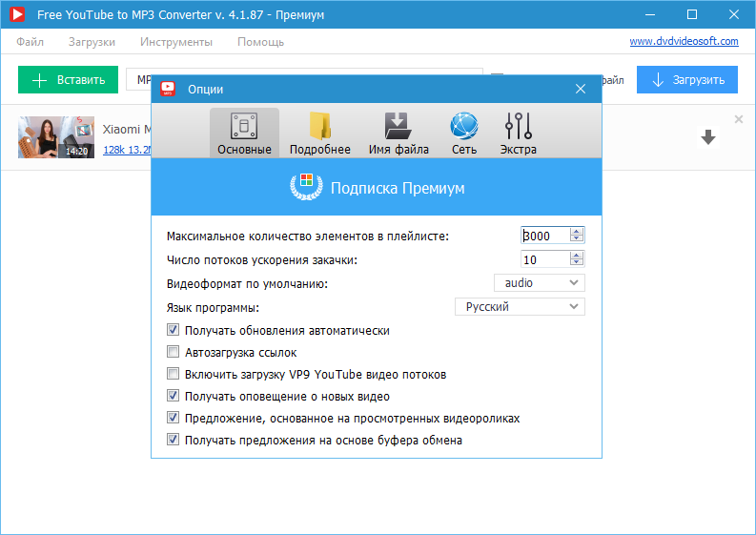Open the default video format dropdown audio
756x535 pixels.
point(540,283)
